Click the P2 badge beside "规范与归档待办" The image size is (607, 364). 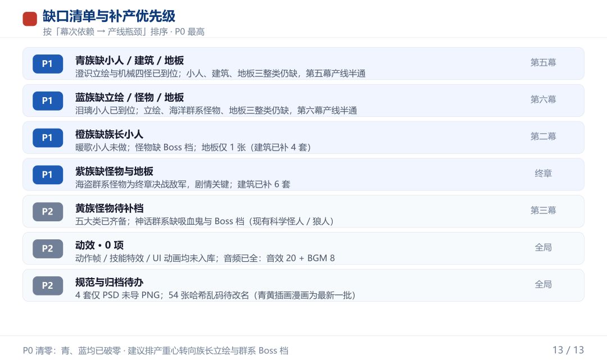point(48,285)
